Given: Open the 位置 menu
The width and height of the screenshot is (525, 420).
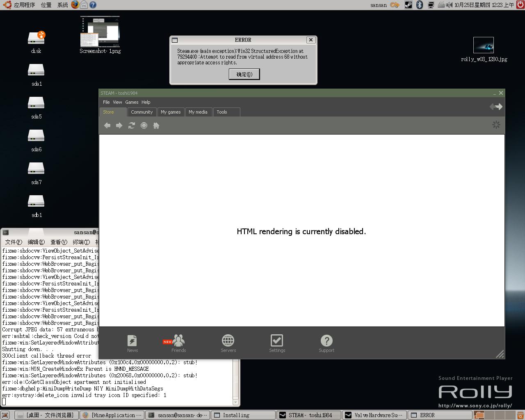Looking at the screenshot, I should coord(46,5).
